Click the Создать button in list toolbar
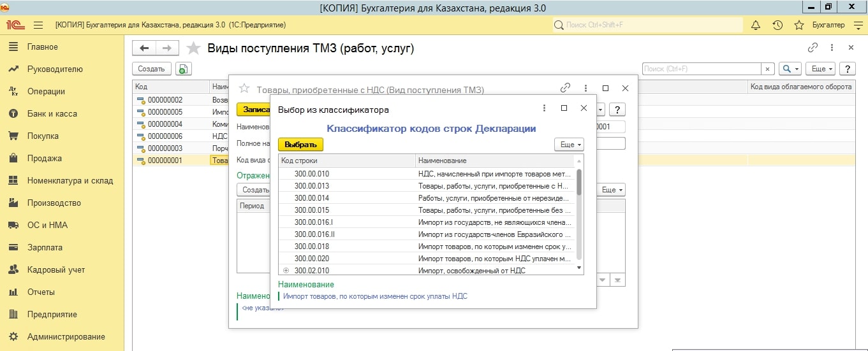The image size is (868, 351). [151, 69]
